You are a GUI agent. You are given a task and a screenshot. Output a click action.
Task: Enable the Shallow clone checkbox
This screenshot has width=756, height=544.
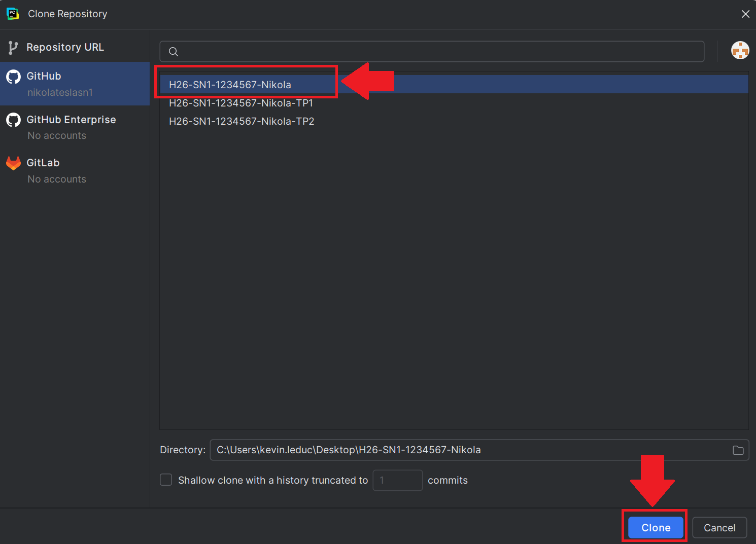166,480
